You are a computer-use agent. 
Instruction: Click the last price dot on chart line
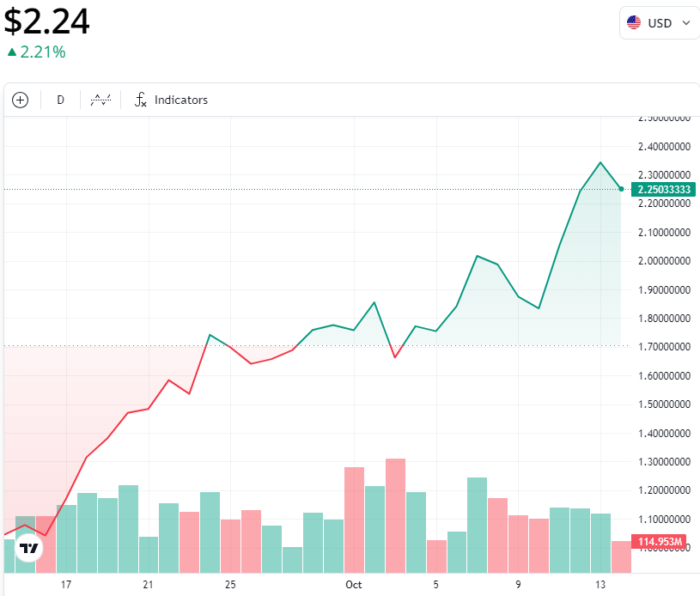coord(621,189)
